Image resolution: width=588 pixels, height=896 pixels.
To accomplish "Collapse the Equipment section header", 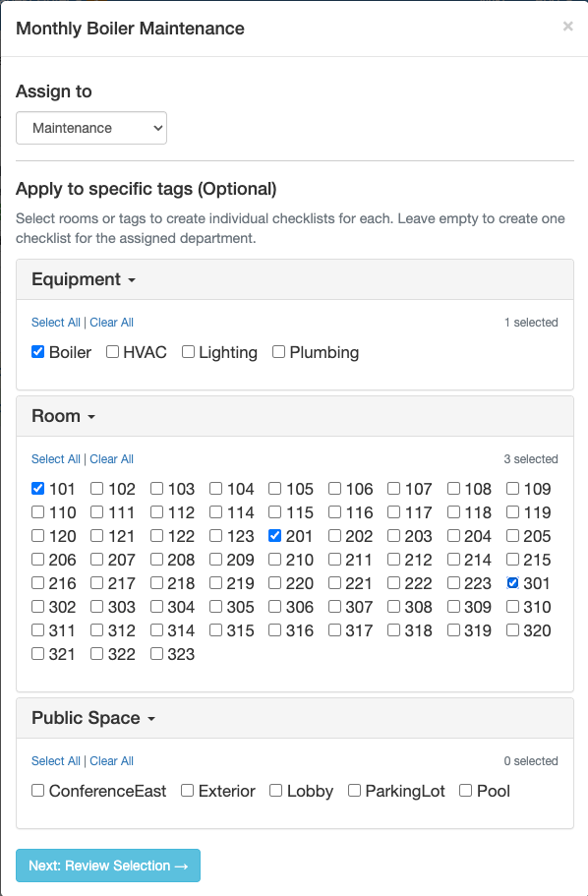I will 84,279.
